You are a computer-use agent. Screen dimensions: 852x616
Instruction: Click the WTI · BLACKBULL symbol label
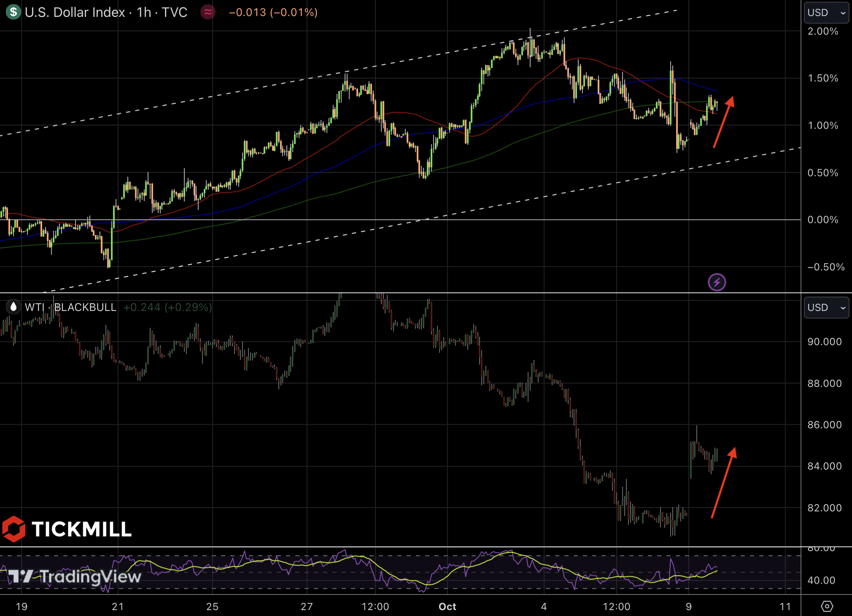70,307
